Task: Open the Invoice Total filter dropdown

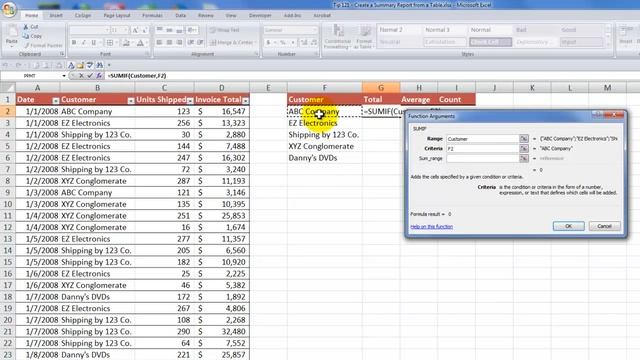Action: [245, 100]
